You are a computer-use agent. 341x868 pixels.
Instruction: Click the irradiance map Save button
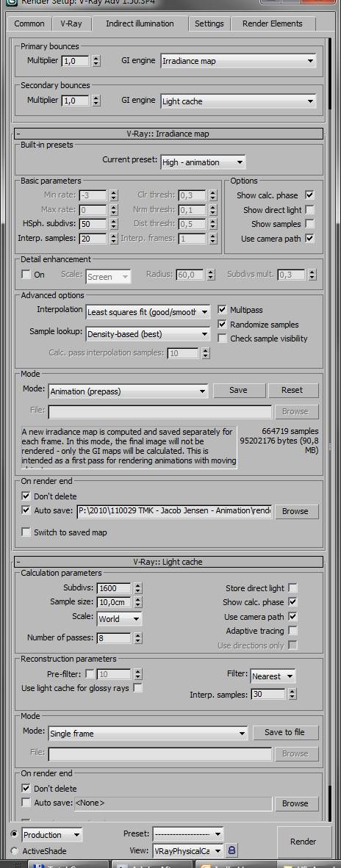pos(238,390)
